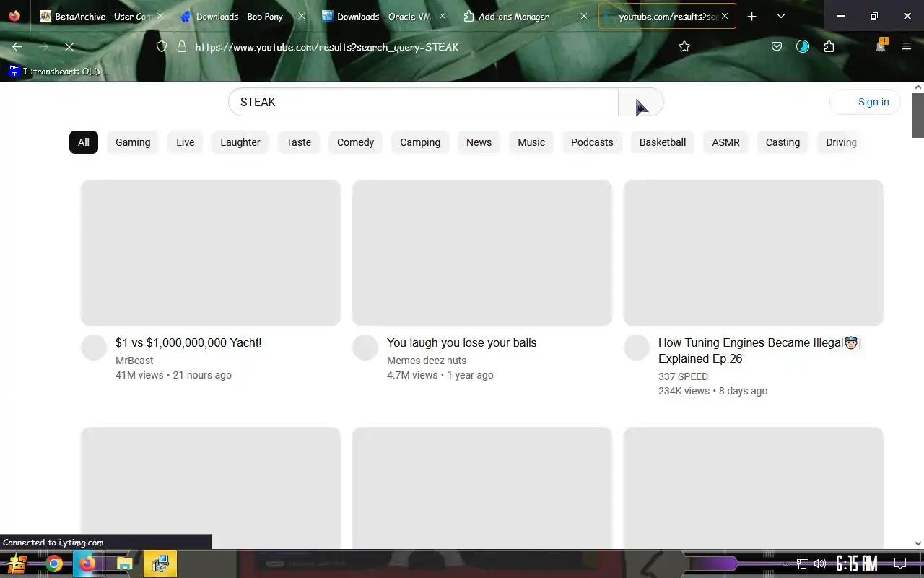Open the Dark Reader extension icon
Image resolution: width=924 pixels, height=578 pixels.
[803, 46]
